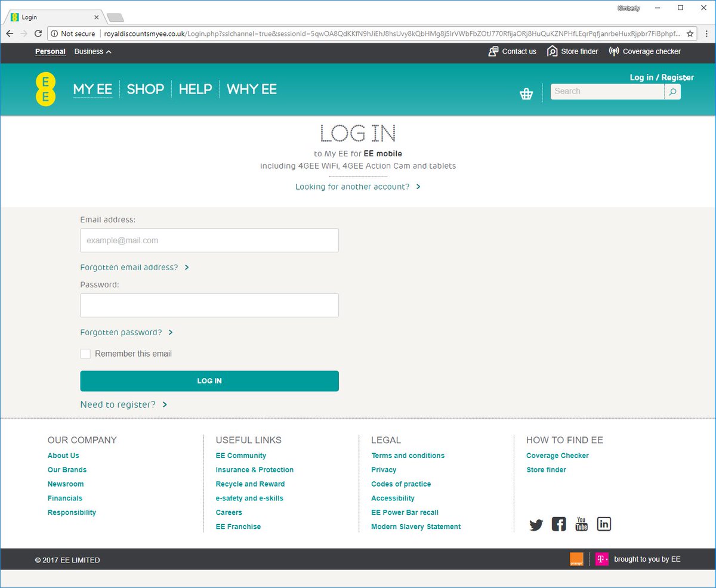The width and height of the screenshot is (716, 588).
Task: Click the Need to register link
Action: [x=124, y=404]
